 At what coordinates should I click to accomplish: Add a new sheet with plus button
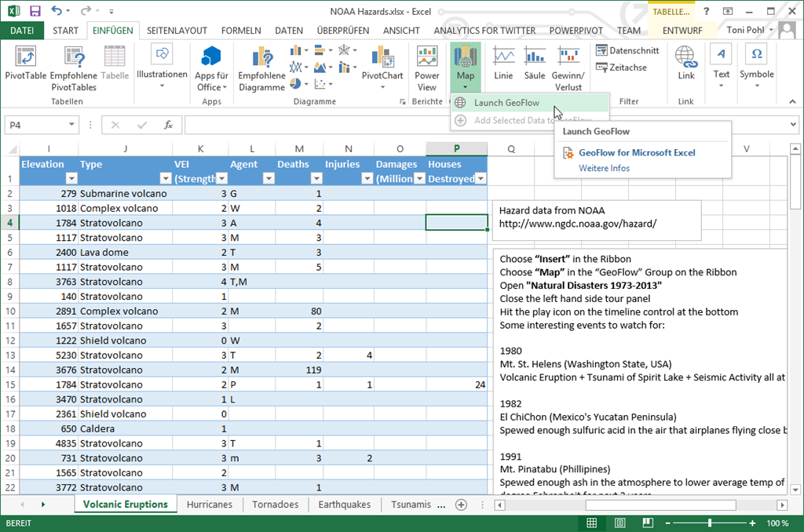[461, 505]
